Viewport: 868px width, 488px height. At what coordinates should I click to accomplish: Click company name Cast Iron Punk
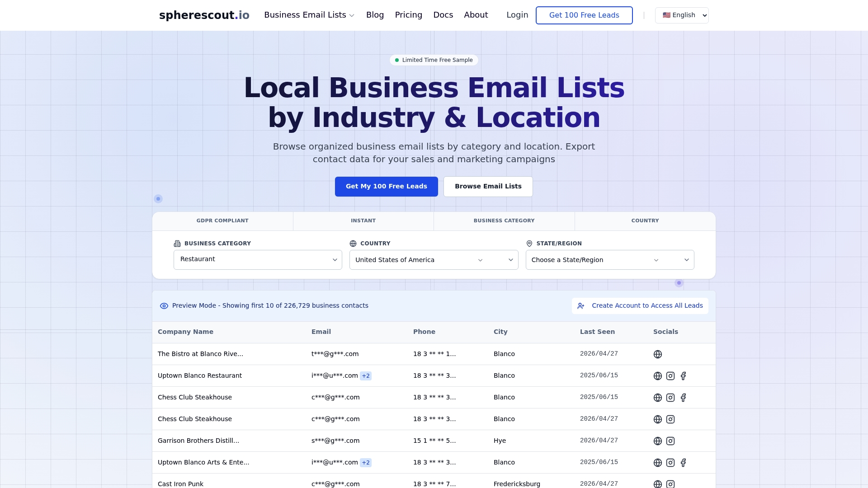tap(180, 484)
